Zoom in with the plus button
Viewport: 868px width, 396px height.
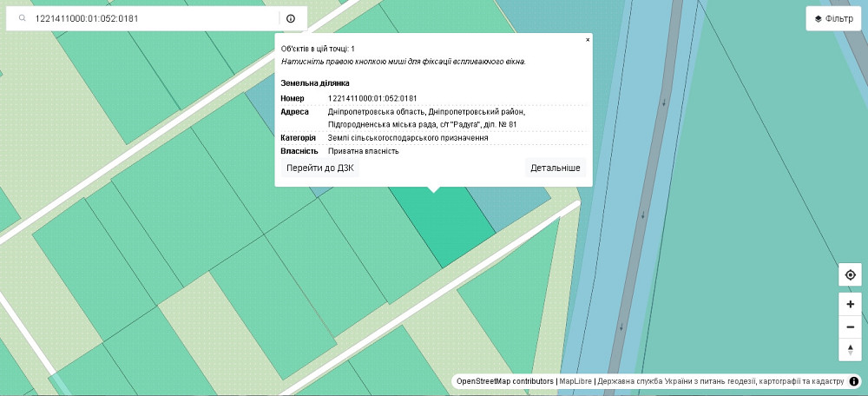coord(850,304)
